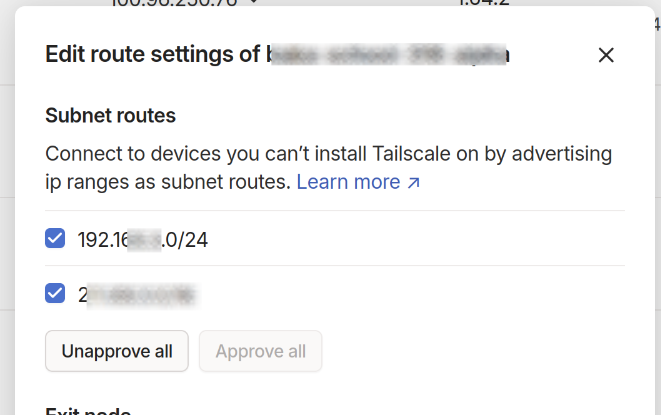Close the Edit route settings dialog
The image size is (661, 415).
coord(605,55)
